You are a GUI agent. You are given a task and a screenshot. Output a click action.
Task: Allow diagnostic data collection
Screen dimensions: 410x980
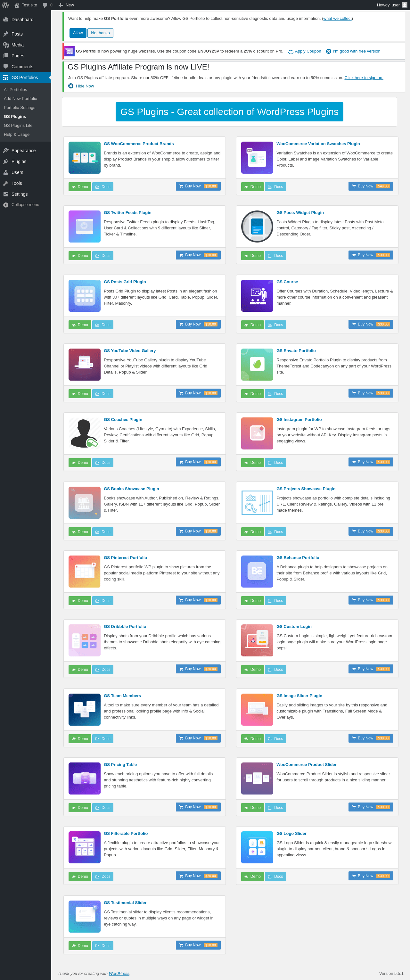coord(78,33)
